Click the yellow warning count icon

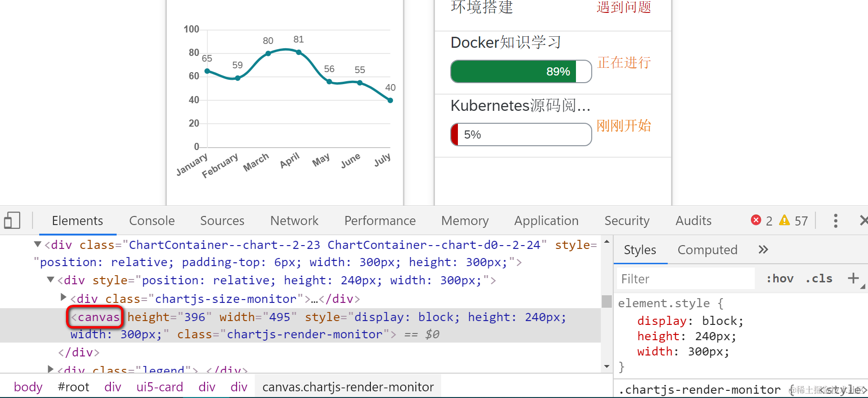[784, 220]
